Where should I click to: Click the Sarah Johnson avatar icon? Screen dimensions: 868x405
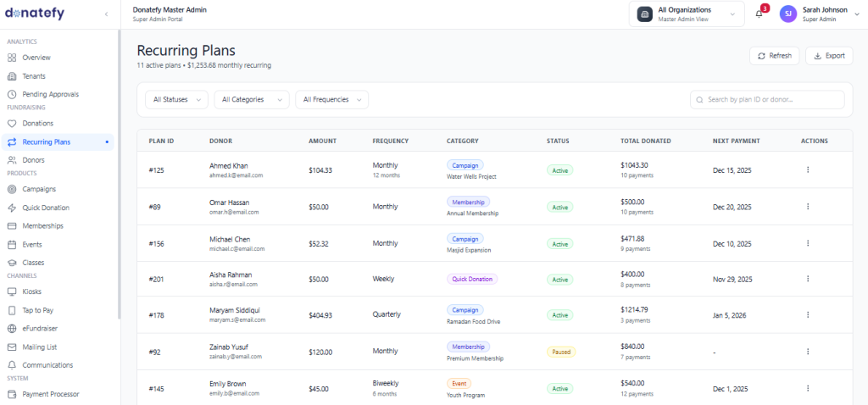click(787, 14)
